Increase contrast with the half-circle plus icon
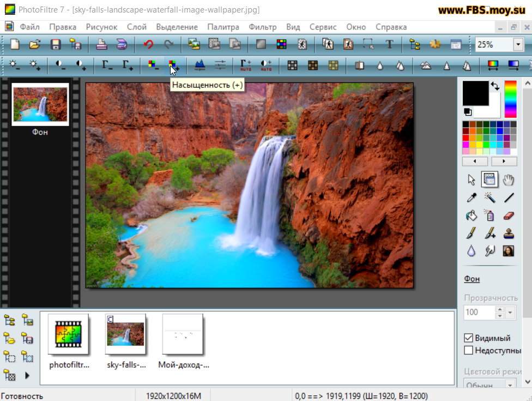The image size is (532, 401). pyautogui.click(x=81, y=64)
